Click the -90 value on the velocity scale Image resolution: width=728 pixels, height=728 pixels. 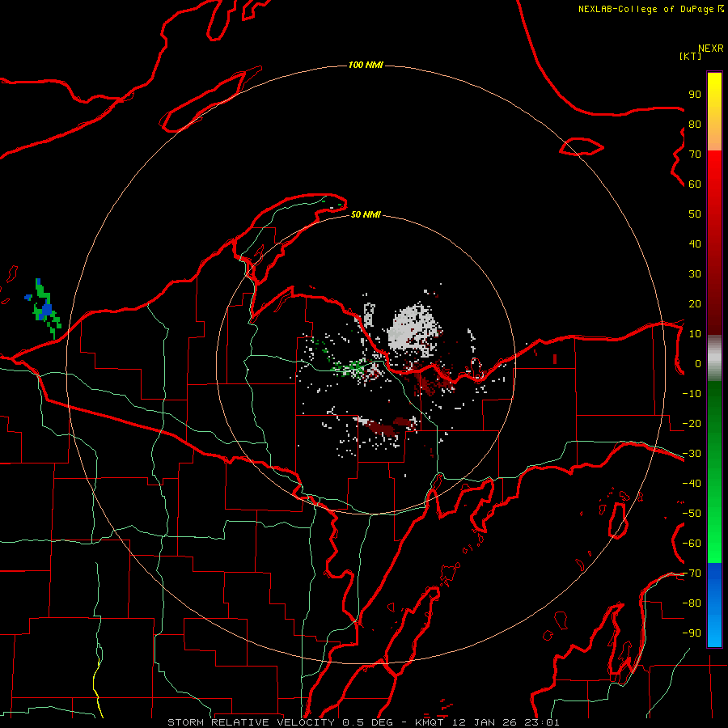point(692,633)
